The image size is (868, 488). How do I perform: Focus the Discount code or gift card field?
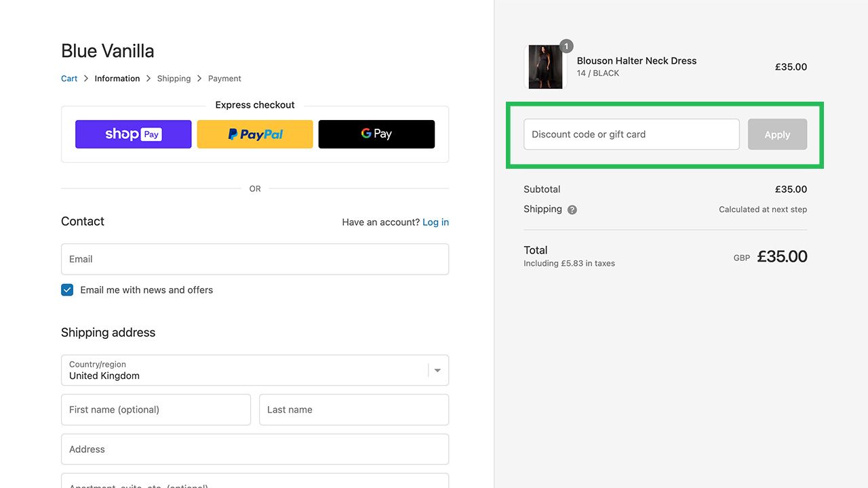pos(631,134)
